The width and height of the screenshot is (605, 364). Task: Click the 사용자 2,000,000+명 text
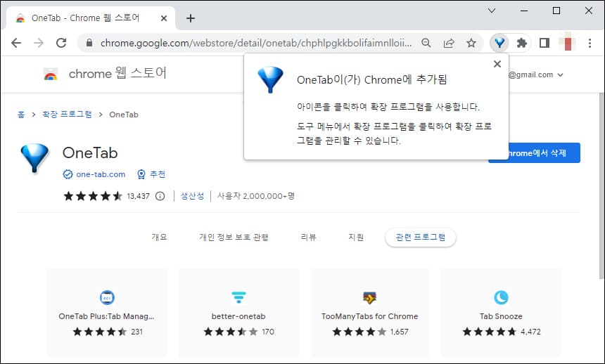[x=255, y=196]
